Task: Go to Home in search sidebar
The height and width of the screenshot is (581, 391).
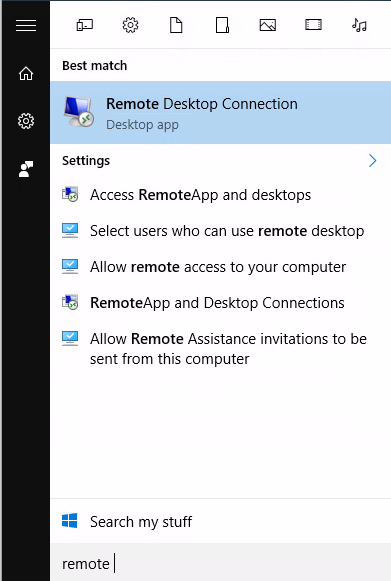Action: 26,73
